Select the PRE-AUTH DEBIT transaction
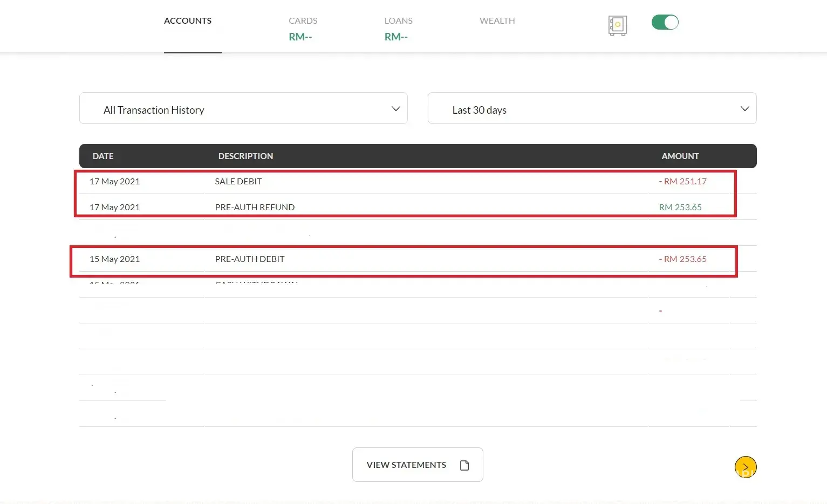This screenshot has width=827, height=504. click(250, 259)
